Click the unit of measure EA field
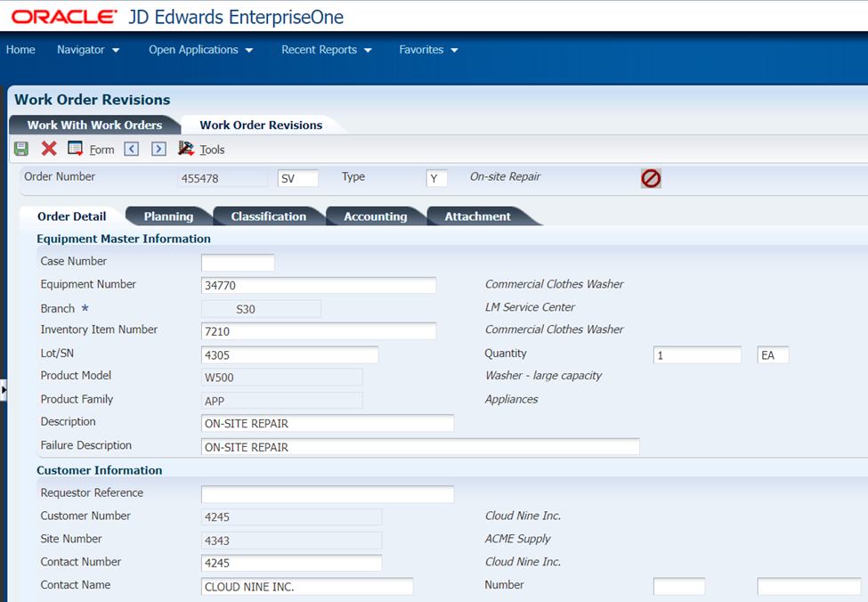The image size is (868, 602). tap(773, 355)
